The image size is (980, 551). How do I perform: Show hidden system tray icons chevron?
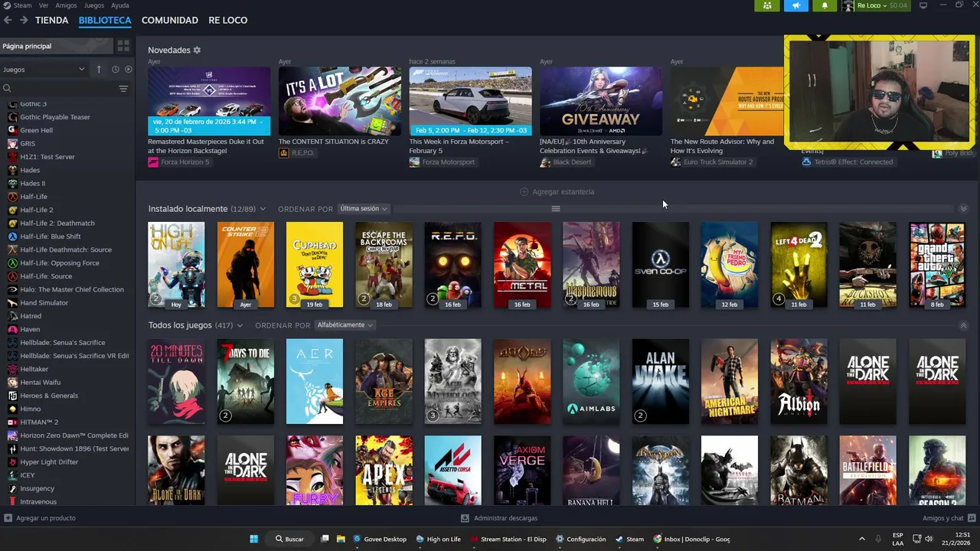pyautogui.click(x=861, y=539)
